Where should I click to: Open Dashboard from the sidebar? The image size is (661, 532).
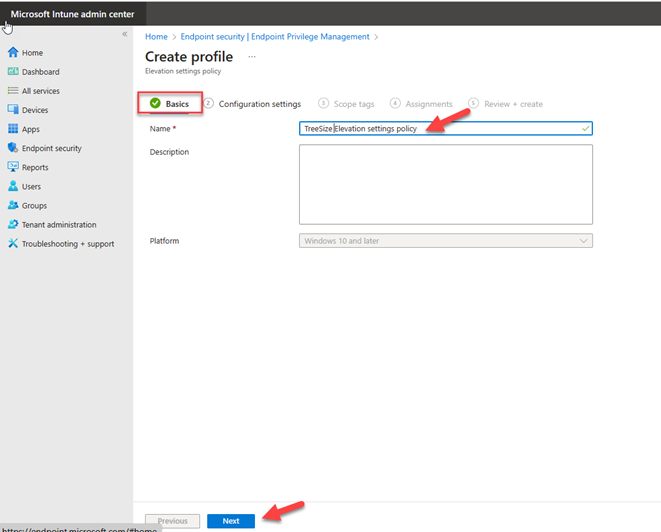40,72
